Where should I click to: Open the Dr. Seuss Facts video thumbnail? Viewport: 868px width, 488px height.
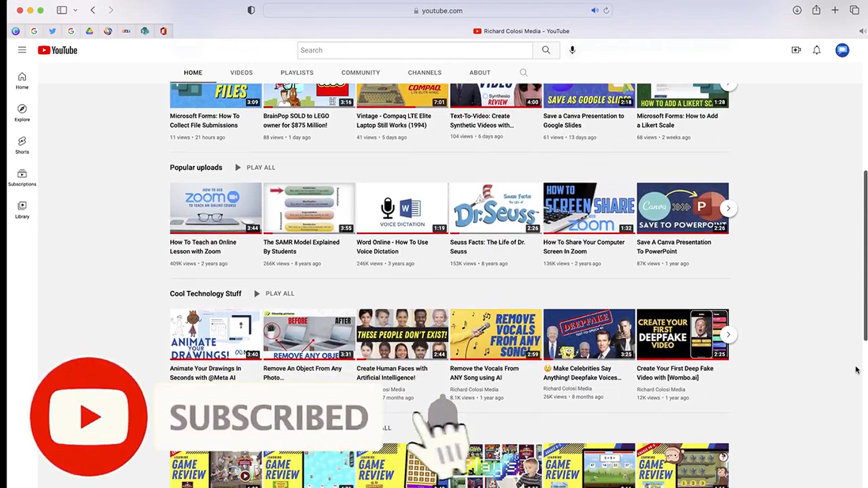point(495,208)
